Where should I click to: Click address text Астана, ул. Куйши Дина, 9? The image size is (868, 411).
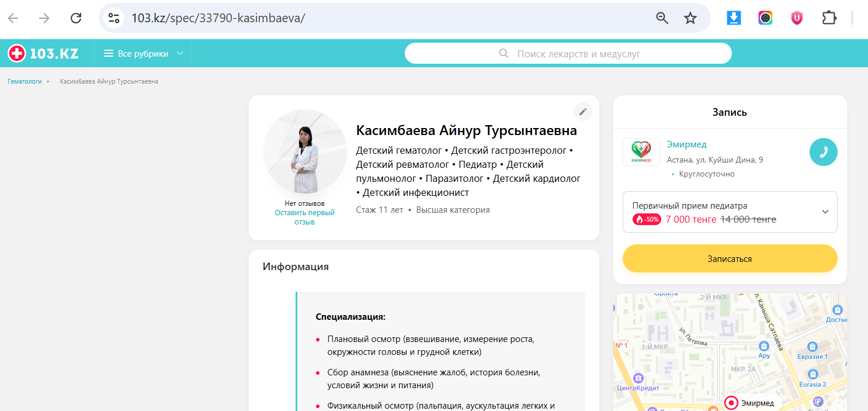coord(714,160)
